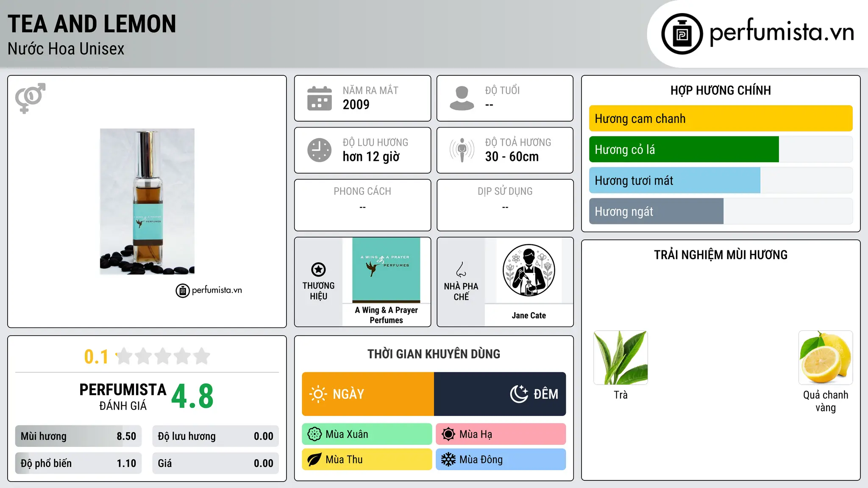Open the A Wing & A Prayer Perfumes link
868x488 pixels.
[x=386, y=315]
